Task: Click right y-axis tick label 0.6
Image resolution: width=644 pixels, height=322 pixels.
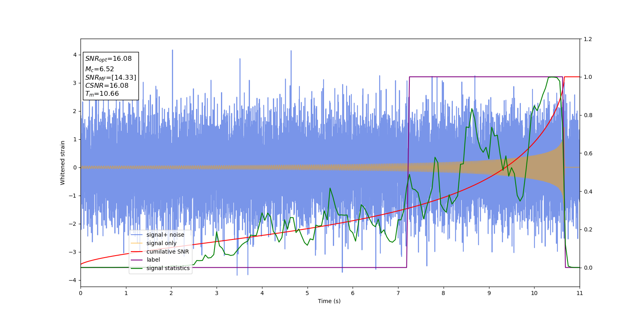Action: (x=588, y=153)
